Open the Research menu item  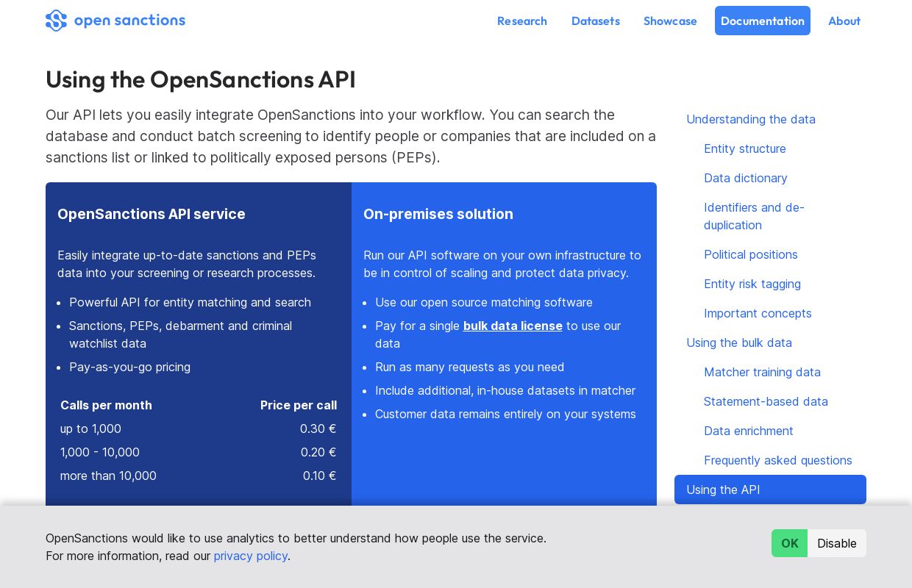pyautogui.click(x=522, y=21)
